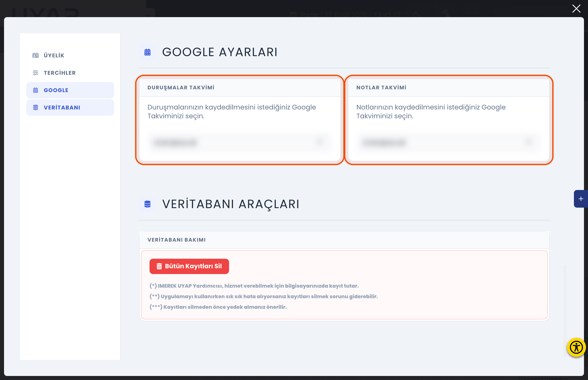Click the membership card icon beside Üyelik
The image size is (588, 380).
(35, 55)
